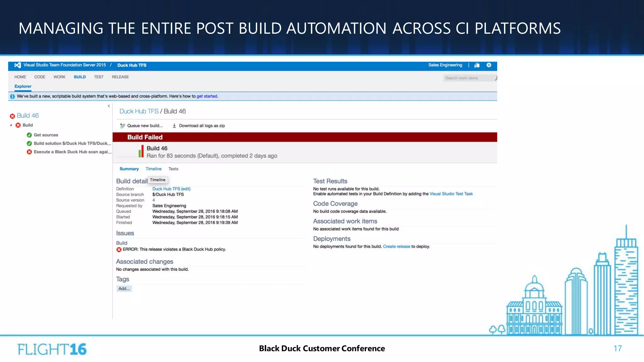Select the Explorer sub-tab
The image size is (644, 362).
(x=23, y=86)
